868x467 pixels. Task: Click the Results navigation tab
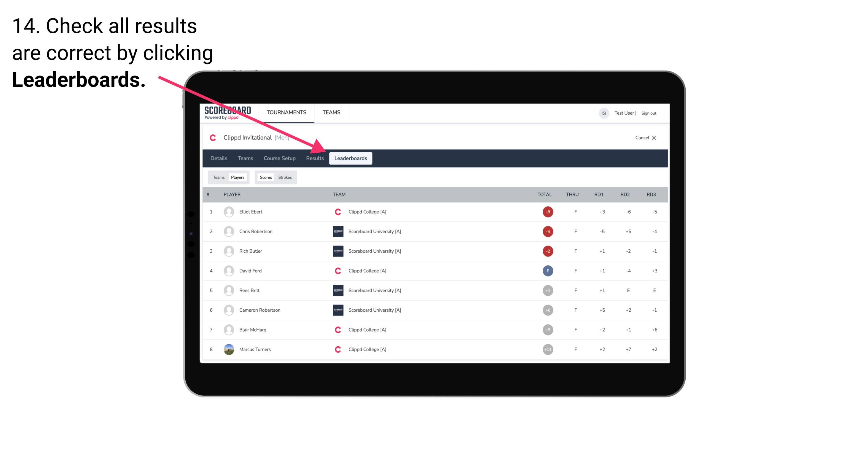coord(314,159)
